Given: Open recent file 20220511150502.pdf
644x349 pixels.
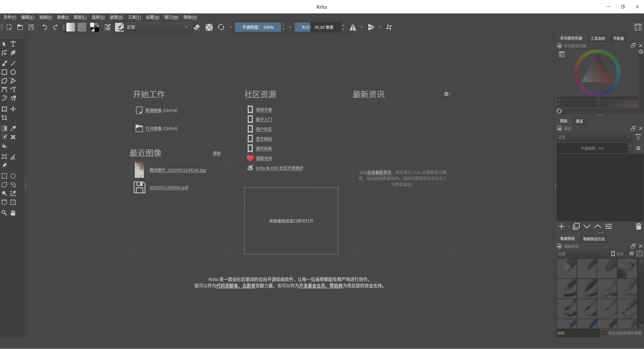Looking at the screenshot, I should (x=169, y=187).
